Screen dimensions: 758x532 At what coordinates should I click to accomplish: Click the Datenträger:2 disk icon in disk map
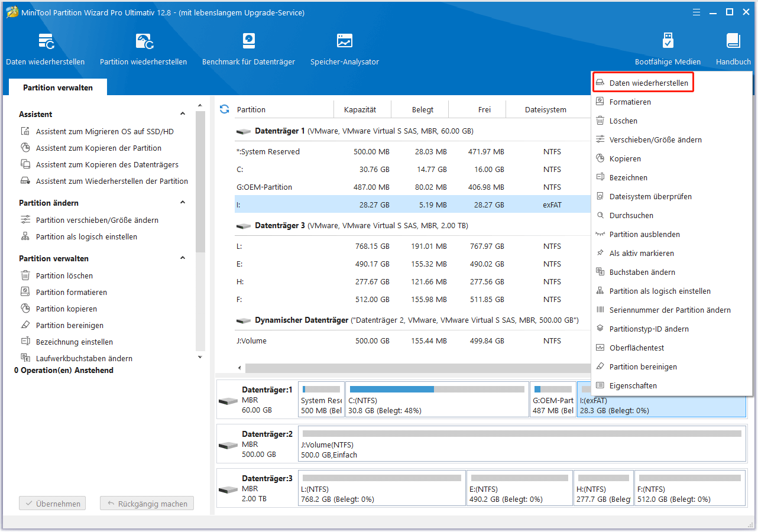click(228, 445)
